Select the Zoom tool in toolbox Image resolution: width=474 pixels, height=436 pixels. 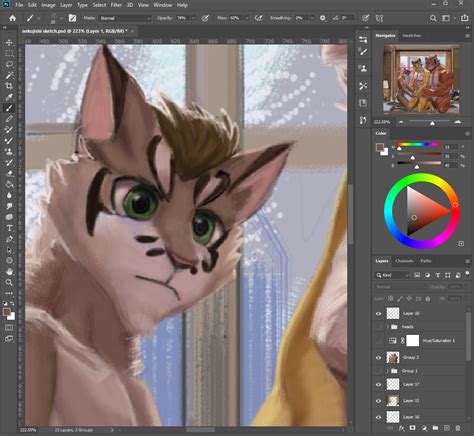click(x=9, y=283)
